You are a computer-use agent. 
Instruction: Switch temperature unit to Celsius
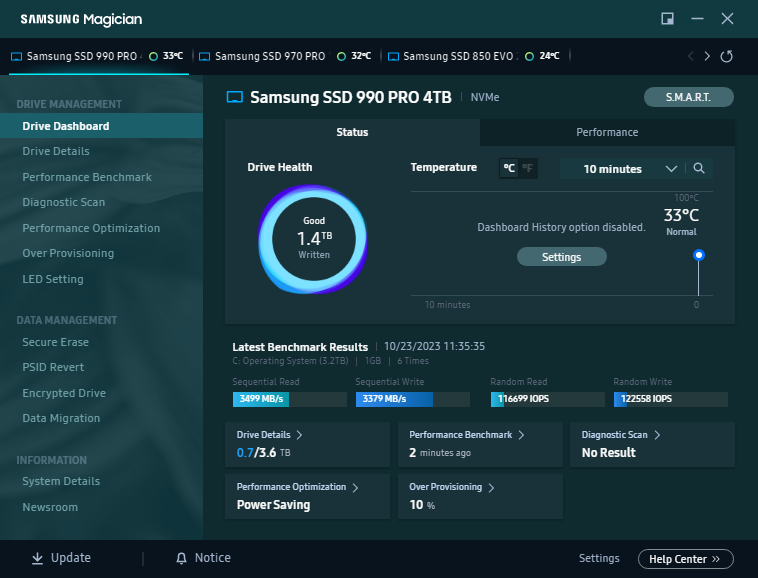pyautogui.click(x=509, y=169)
